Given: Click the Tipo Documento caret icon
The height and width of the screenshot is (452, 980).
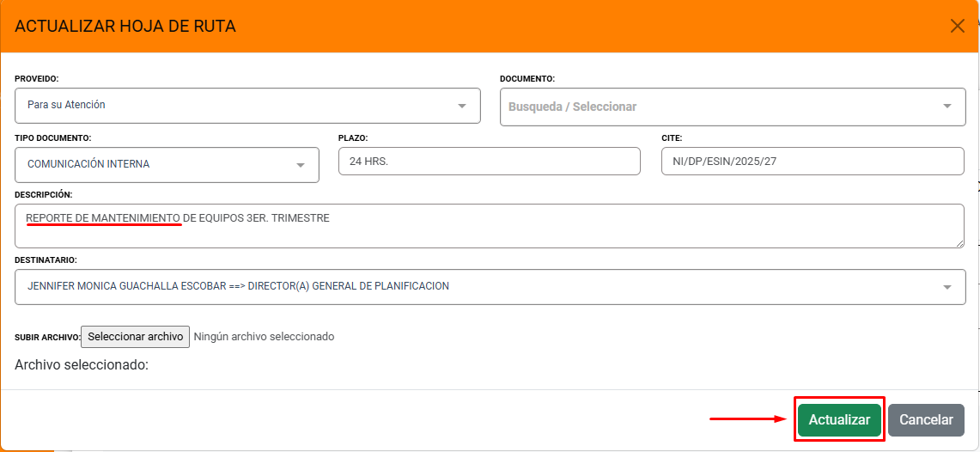Looking at the screenshot, I should pos(301,166).
